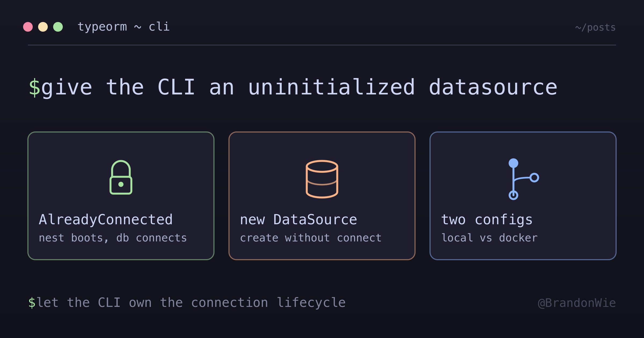Click the green dollar prompt in headline
The image size is (644, 338).
tap(34, 87)
